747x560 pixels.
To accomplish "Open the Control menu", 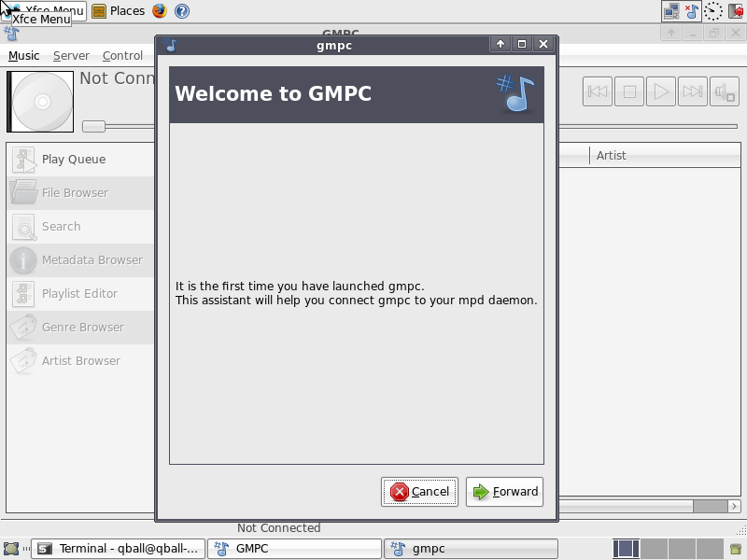I will coord(122,56).
